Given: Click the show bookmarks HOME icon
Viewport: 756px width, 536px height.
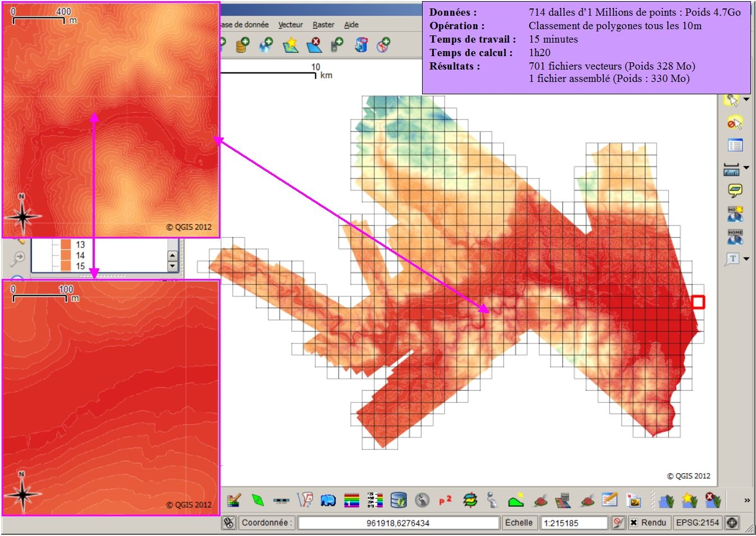Looking at the screenshot, I should pyautogui.click(x=735, y=236).
